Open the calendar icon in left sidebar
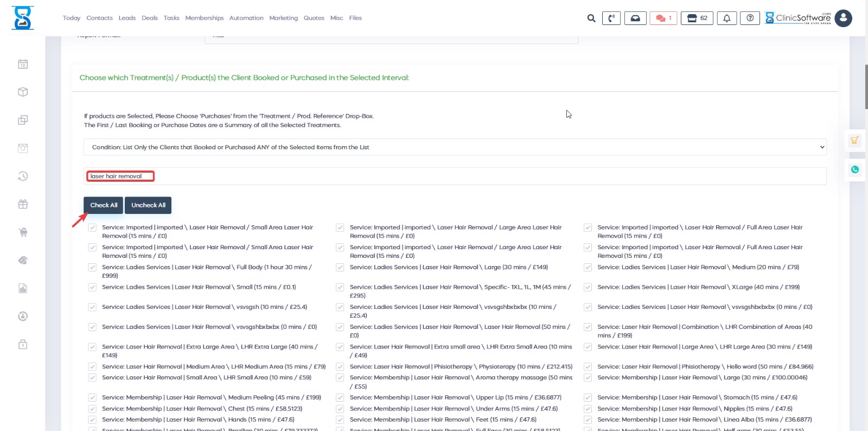This screenshot has height=431, width=868. point(23,64)
